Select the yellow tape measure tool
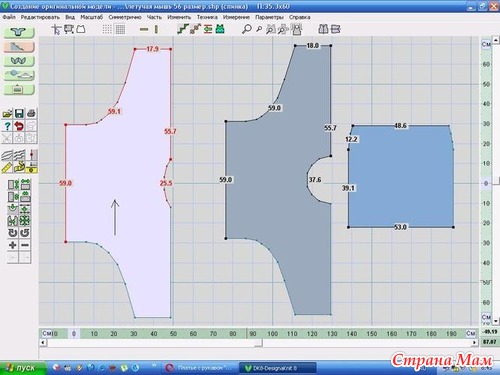500x375 pixels. [x=20, y=167]
